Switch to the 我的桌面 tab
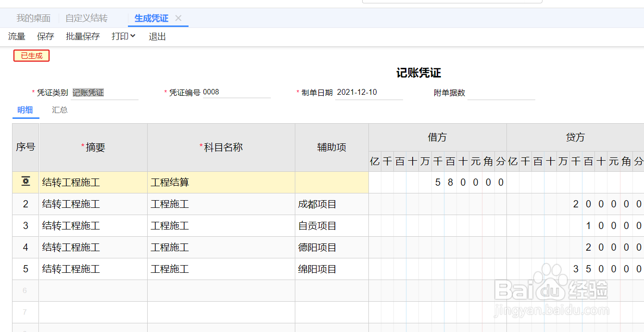The width and height of the screenshot is (644, 332). [34, 18]
